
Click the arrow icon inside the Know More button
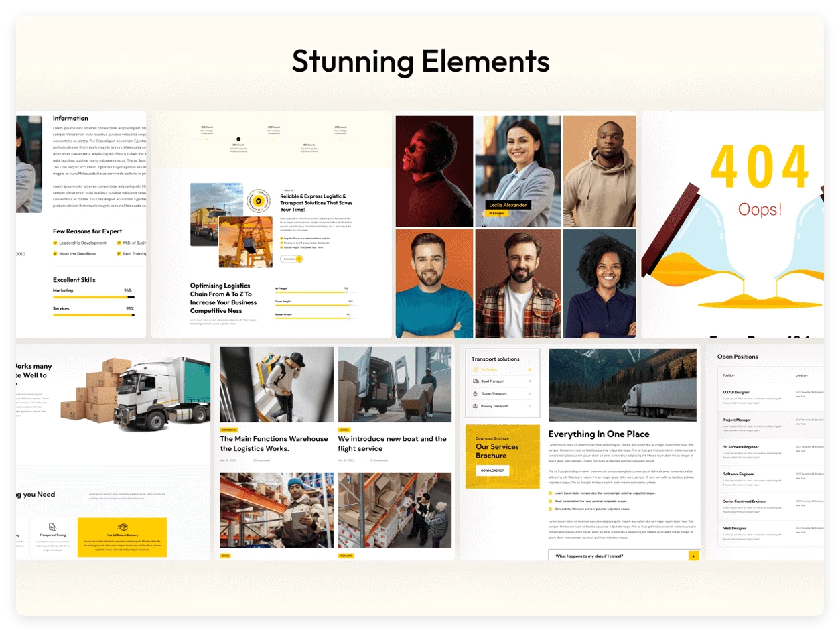click(x=299, y=259)
